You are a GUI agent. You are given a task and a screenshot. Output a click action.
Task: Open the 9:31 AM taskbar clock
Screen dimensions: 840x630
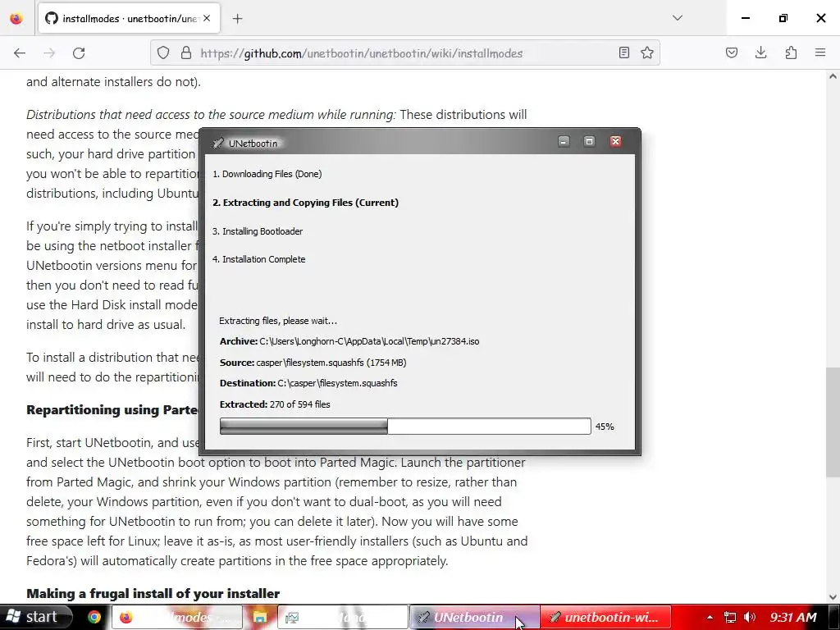pyautogui.click(x=793, y=617)
